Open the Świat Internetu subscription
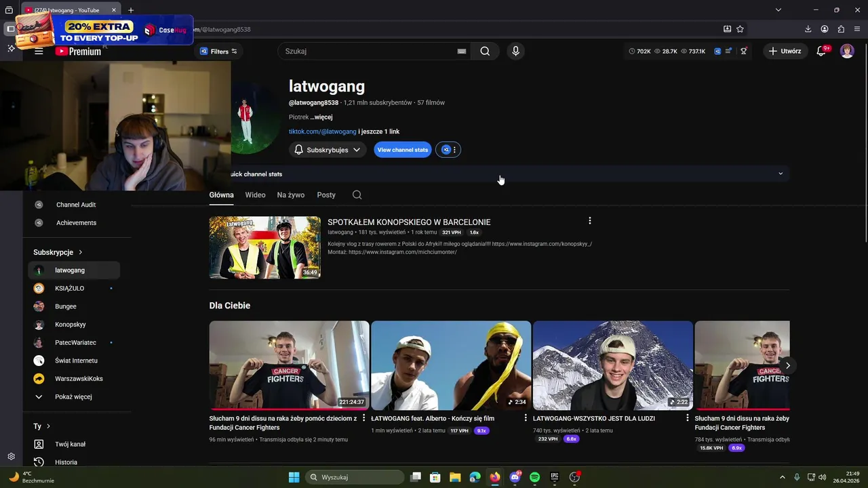This screenshot has height=488, width=868. point(74,361)
